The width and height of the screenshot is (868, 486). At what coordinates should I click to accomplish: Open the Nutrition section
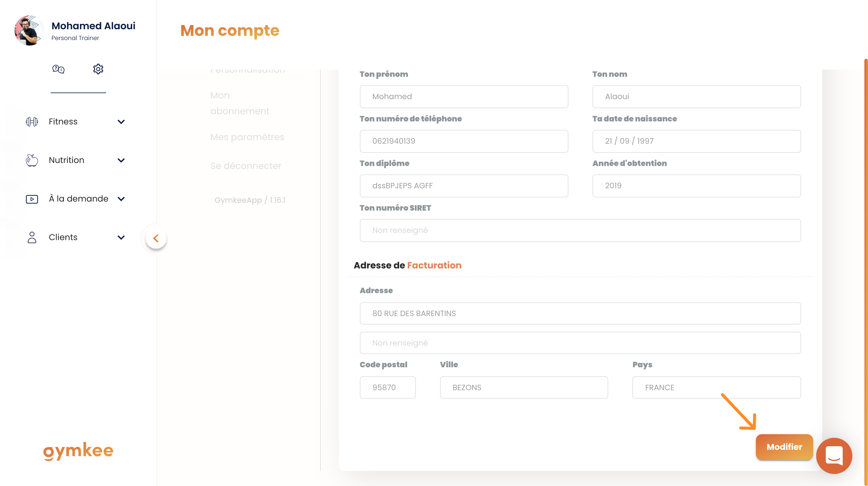point(66,160)
